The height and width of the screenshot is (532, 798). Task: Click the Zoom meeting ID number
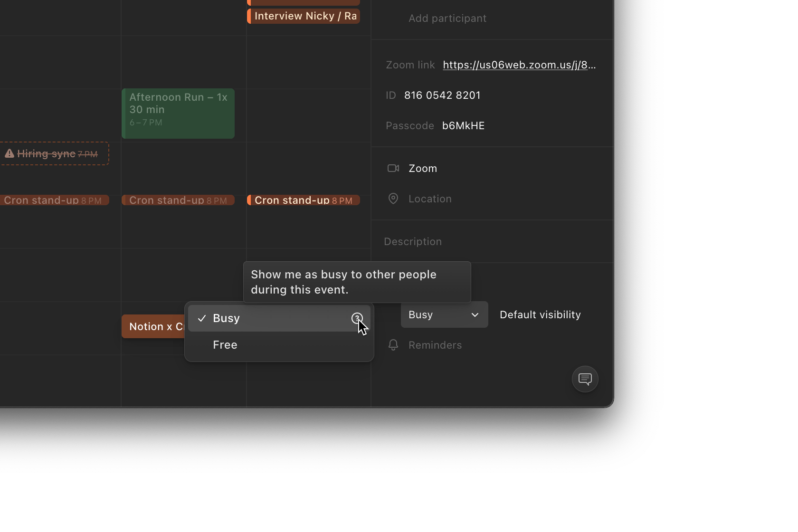[442, 95]
